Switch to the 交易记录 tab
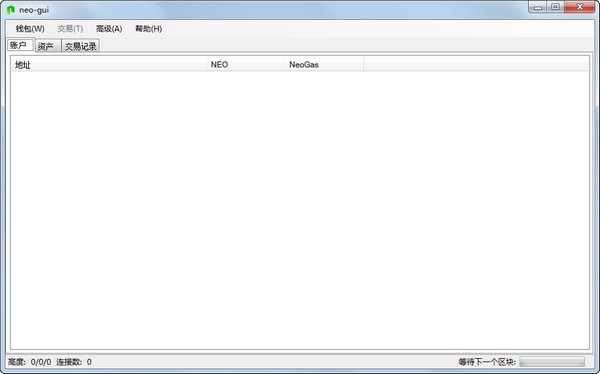 tap(80, 46)
